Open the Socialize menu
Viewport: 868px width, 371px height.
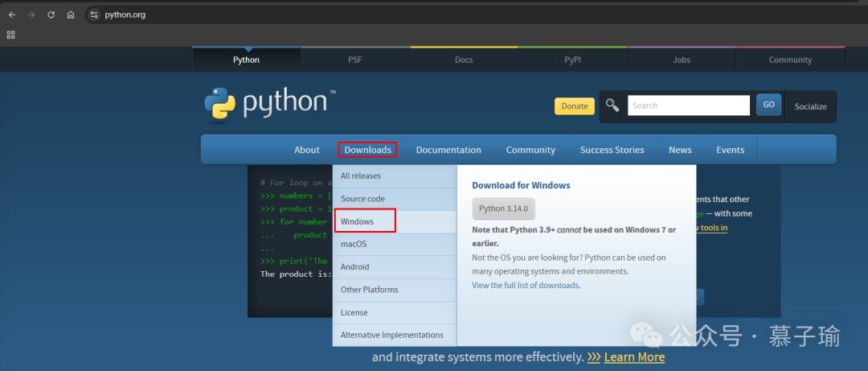(x=810, y=106)
